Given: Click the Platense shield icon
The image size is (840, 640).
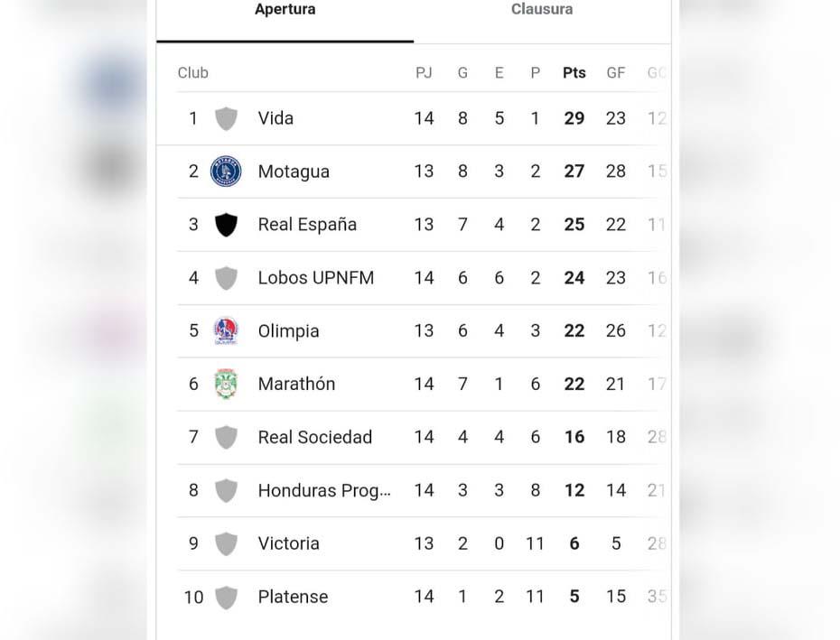Looking at the screenshot, I should [225, 597].
